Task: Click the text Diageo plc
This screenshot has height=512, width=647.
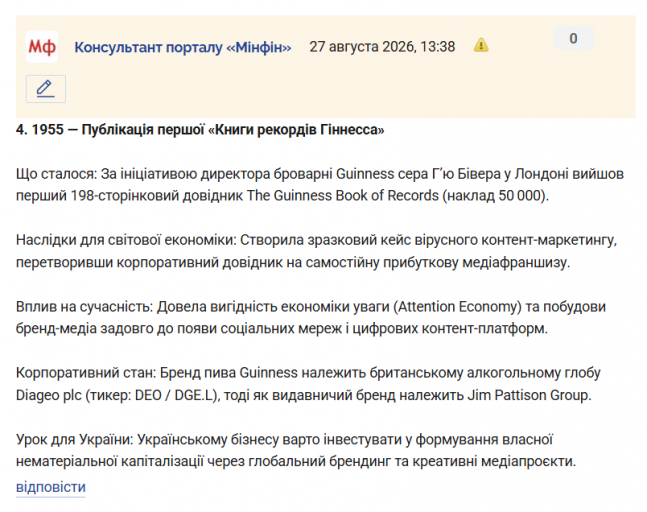Action: [x=49, y=395]
